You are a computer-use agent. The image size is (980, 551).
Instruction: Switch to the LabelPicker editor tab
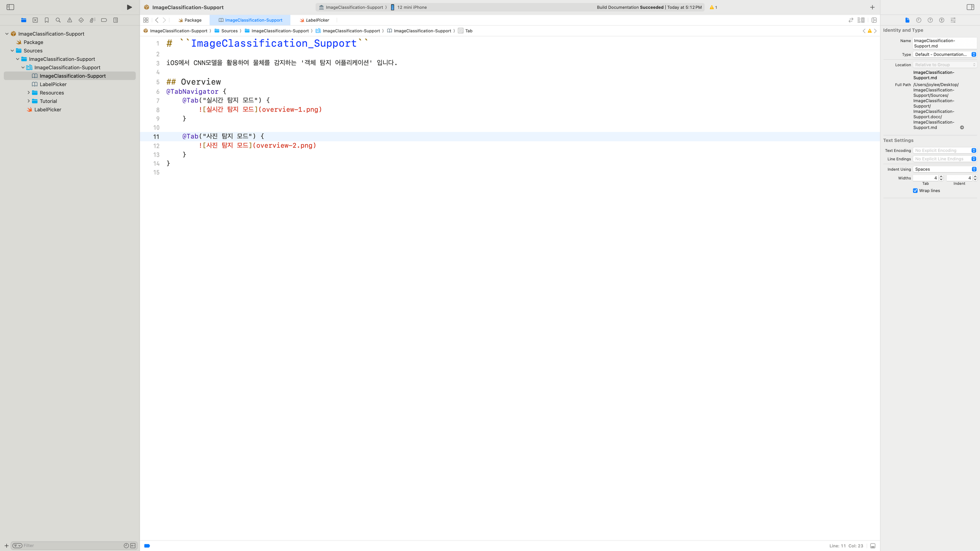point(317,20)
